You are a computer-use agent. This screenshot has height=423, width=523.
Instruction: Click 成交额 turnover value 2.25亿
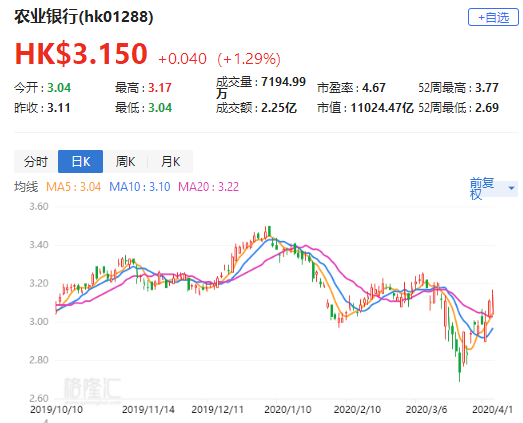tap(279, 108)
